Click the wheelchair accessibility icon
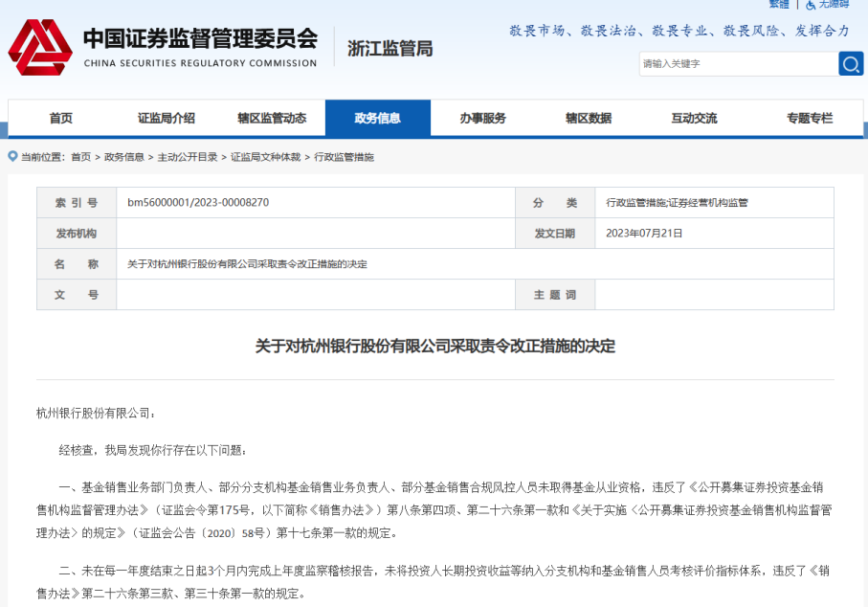 coord(810,5)
